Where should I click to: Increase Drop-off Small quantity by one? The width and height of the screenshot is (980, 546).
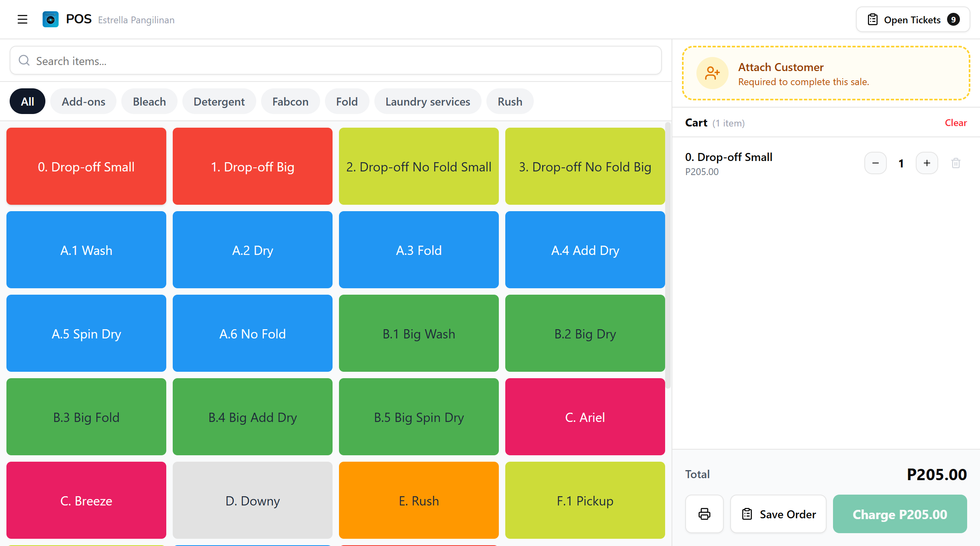[927, 163]
